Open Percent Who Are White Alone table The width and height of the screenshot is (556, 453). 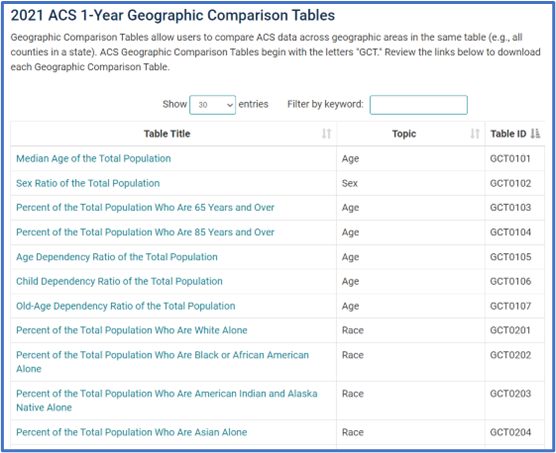coord(132,330)
